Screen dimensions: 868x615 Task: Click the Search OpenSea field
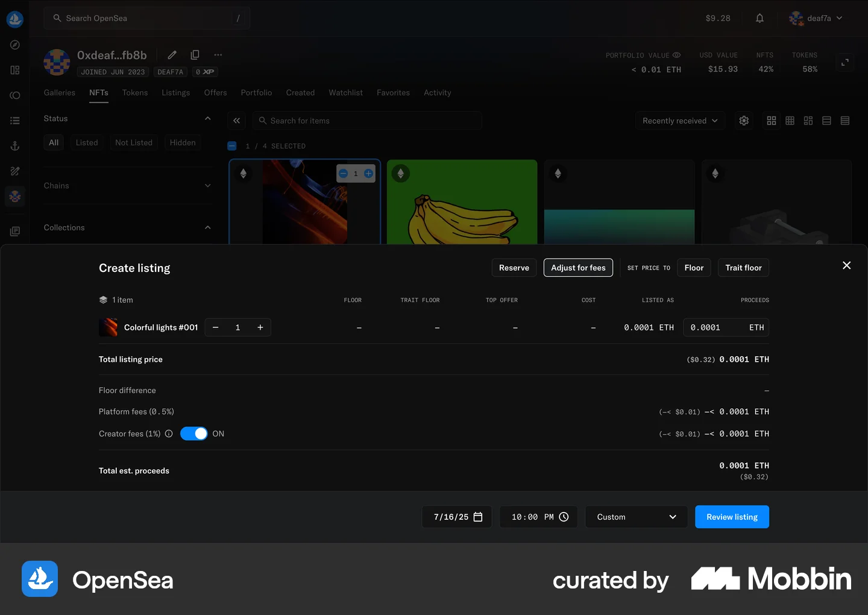pos(147,18)
